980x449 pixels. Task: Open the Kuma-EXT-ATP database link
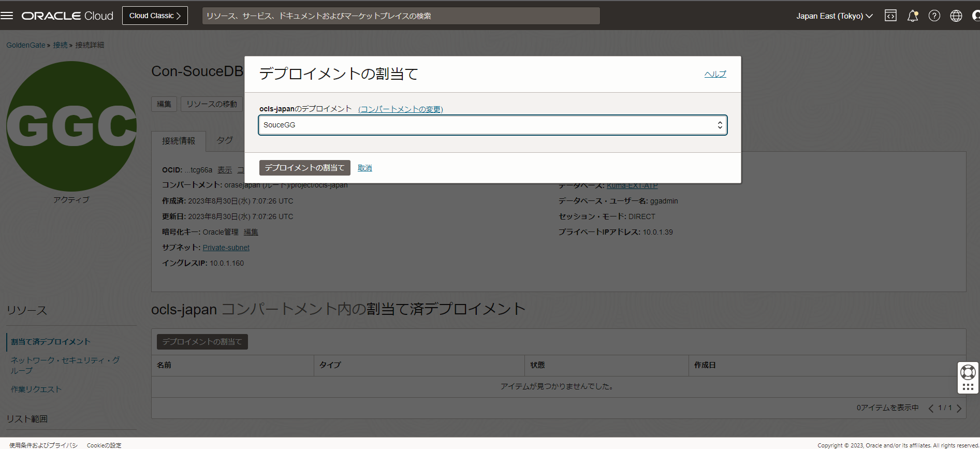coord(632,185)
